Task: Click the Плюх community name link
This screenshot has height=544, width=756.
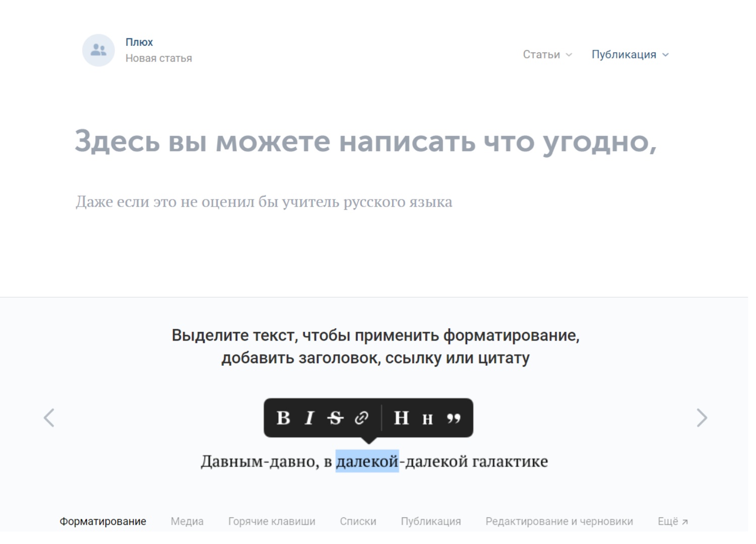Action: (x=139, y=42)
